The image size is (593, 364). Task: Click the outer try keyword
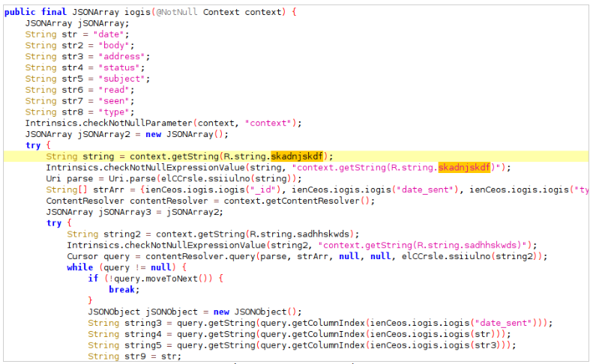(33, 145)
